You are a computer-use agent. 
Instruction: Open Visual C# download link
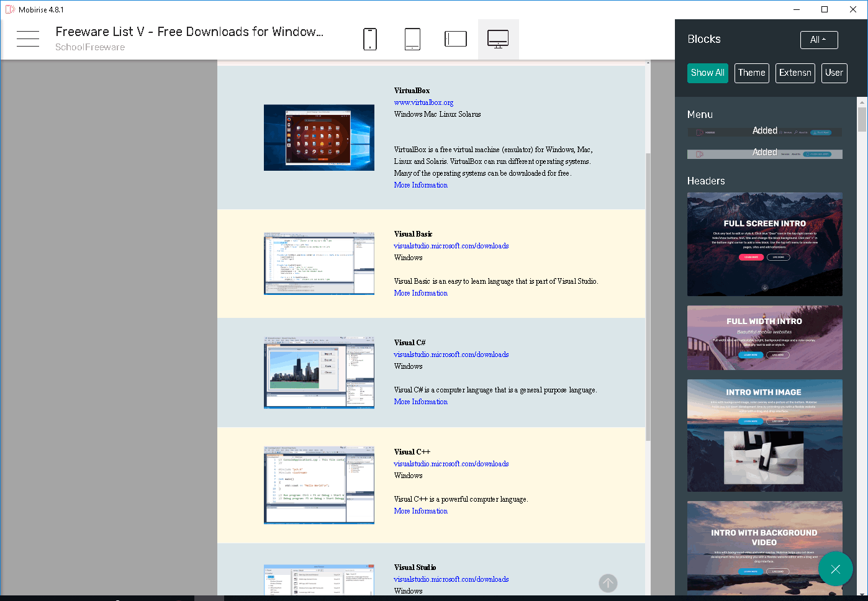451,355
